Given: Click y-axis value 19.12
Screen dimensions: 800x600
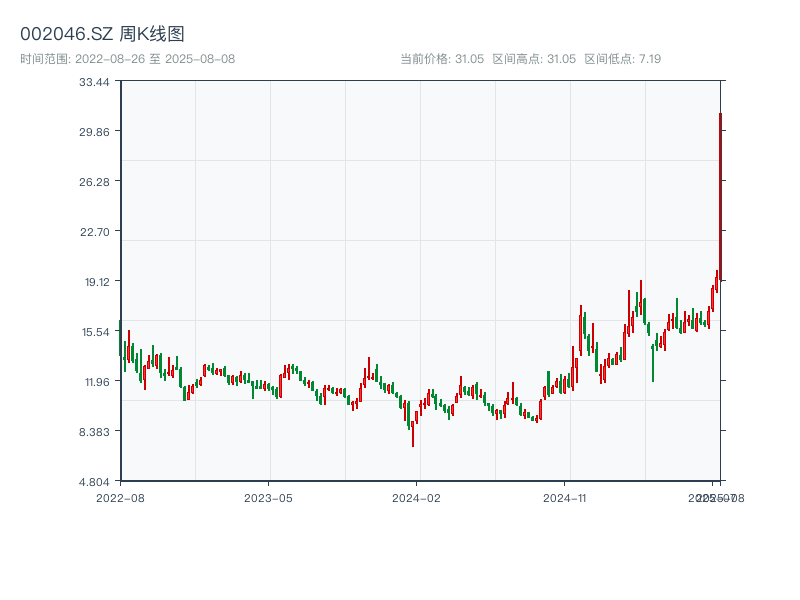Looking at the screenshot, I should [x=97, y=282].
